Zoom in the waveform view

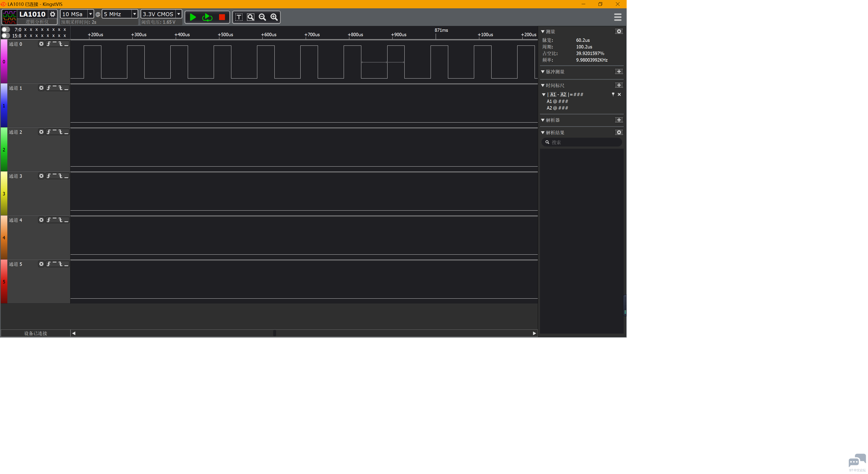[274, 17]
